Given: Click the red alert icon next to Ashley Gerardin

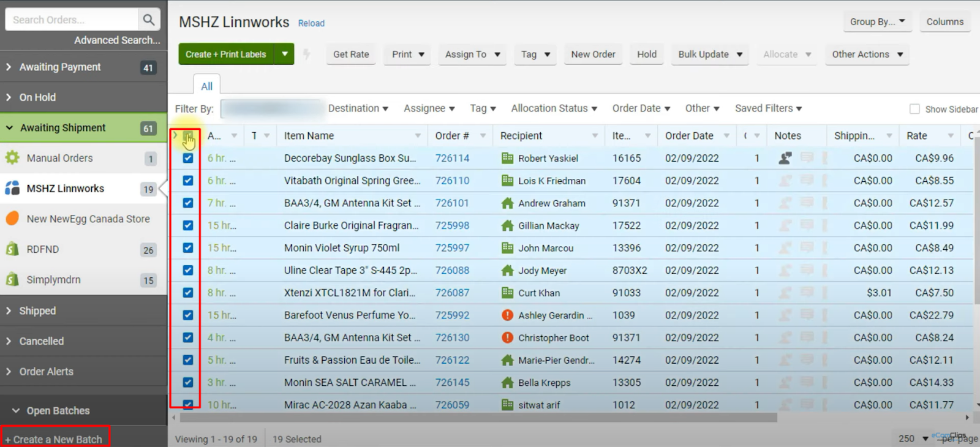Looking at the screenshot, I should (x=507, y=315).
